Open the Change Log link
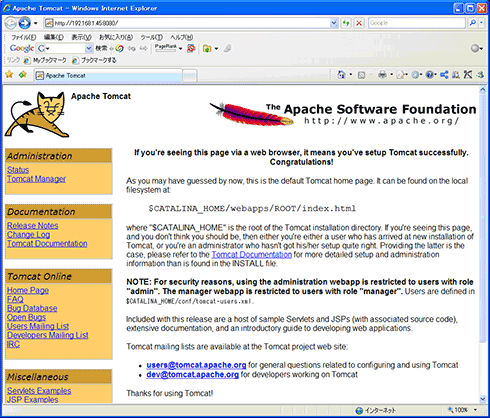 [28, 235]
